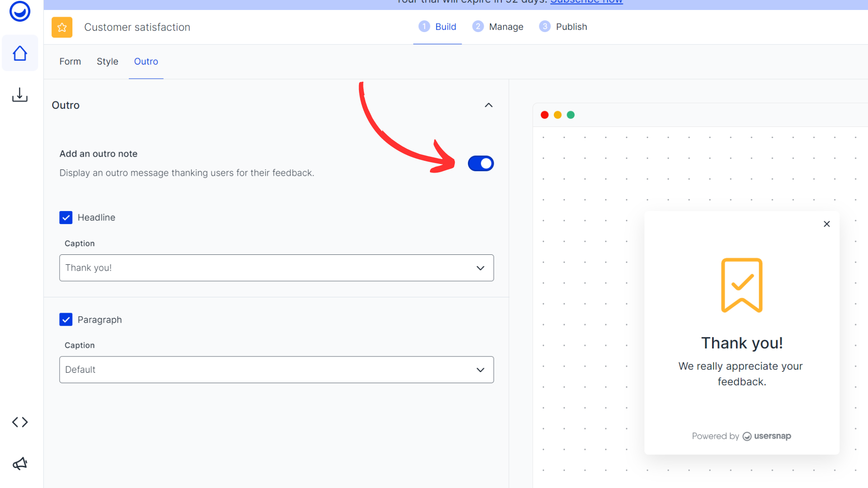Uncheck the Headline checkbox
Viewport: 868px width, 488px height.
coord(66,218)
